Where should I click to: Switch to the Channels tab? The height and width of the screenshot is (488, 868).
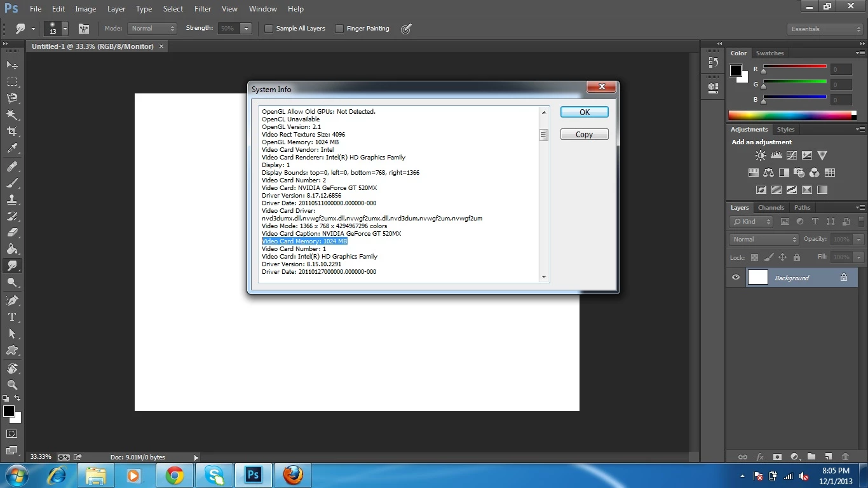tap(771, 208)
